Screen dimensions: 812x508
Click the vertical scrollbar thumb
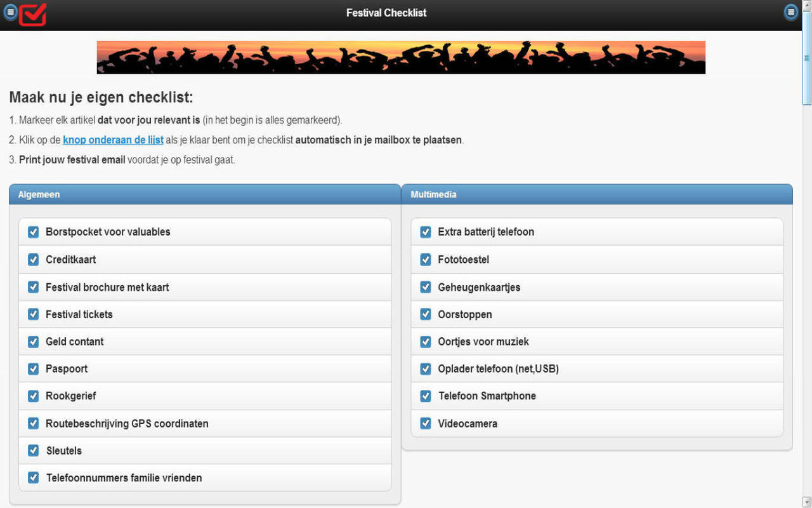(x=807, y=57)
